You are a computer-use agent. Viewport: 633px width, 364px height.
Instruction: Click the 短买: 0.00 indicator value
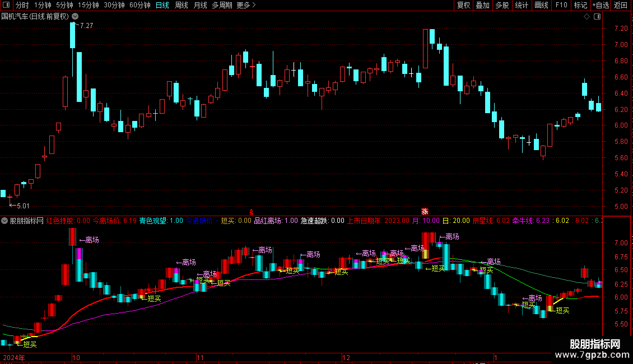pos(236,221)
